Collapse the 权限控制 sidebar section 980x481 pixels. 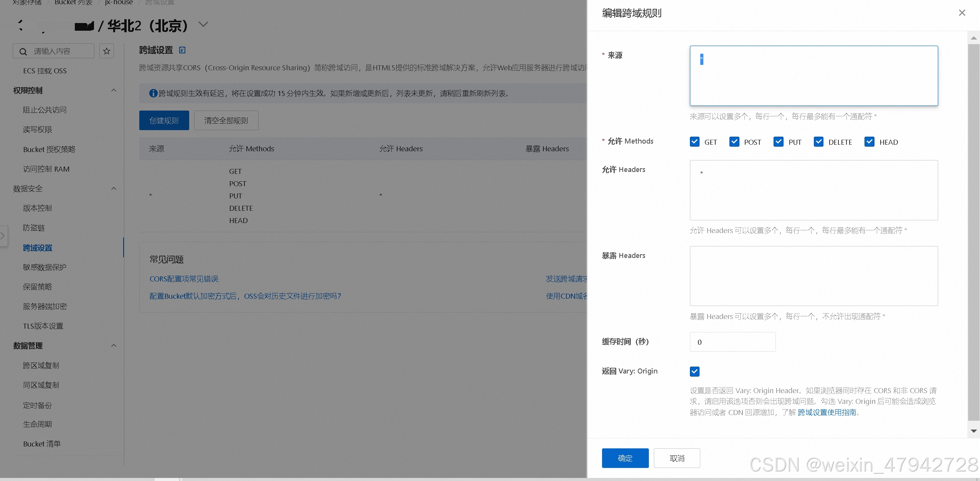click(x=114, y=90)
